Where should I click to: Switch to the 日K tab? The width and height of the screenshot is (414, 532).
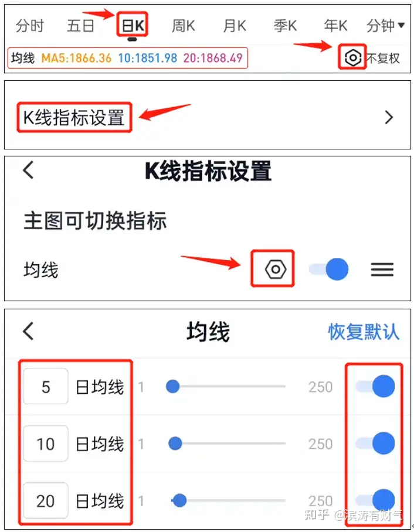[x=133, y=25]
